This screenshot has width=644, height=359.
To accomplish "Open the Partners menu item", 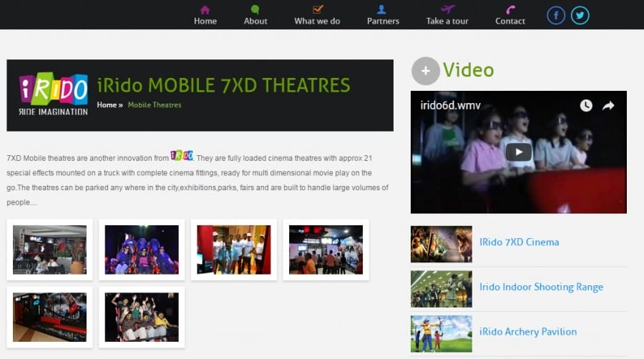I will pyautogui.click(x=383, y=21).
